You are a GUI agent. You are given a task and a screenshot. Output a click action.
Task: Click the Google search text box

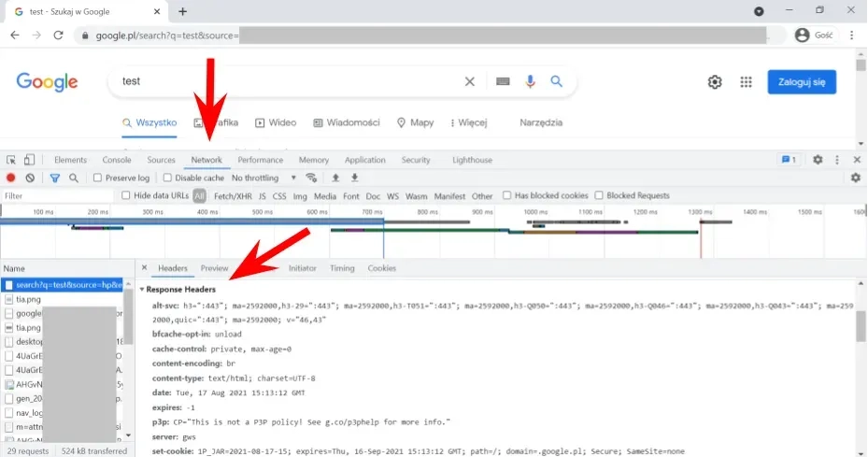(288, 81)
